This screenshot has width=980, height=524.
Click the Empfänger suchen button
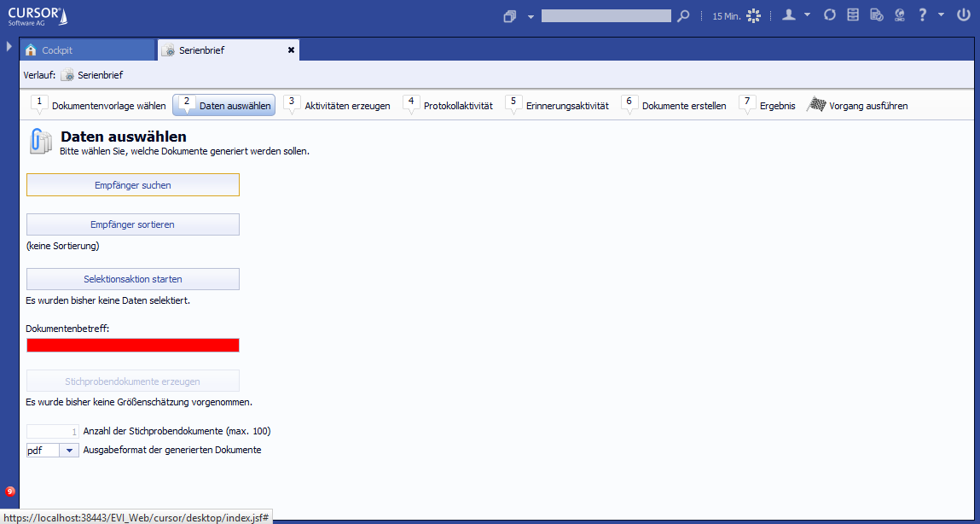click(x=133, y=185)
